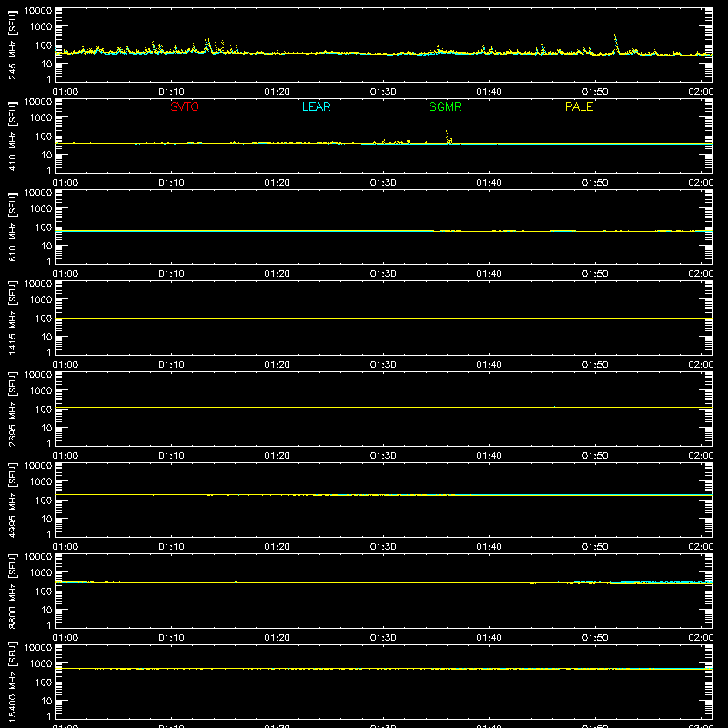Click the red SVTO station label
Image resolution: width=728 pixels, height=728 pixels.
coord(185,106)
